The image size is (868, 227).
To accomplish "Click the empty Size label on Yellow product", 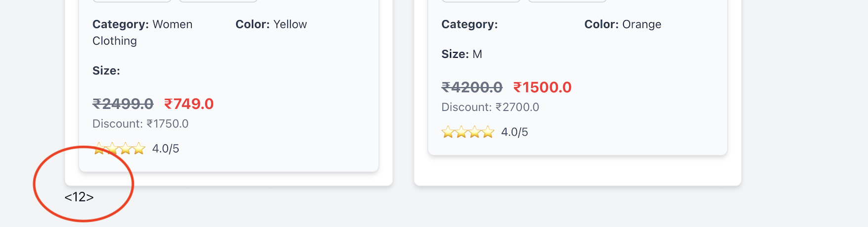I will (x=106, y=71).
